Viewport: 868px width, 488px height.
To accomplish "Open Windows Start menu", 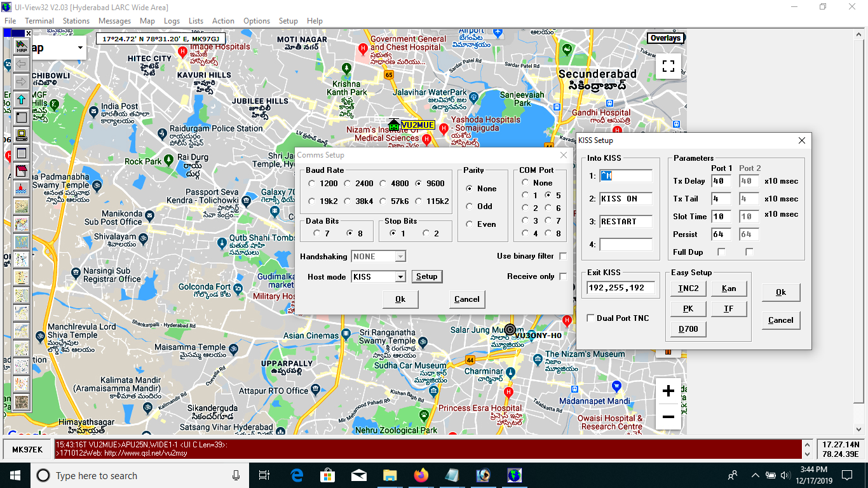I will (x=14, y=475).
